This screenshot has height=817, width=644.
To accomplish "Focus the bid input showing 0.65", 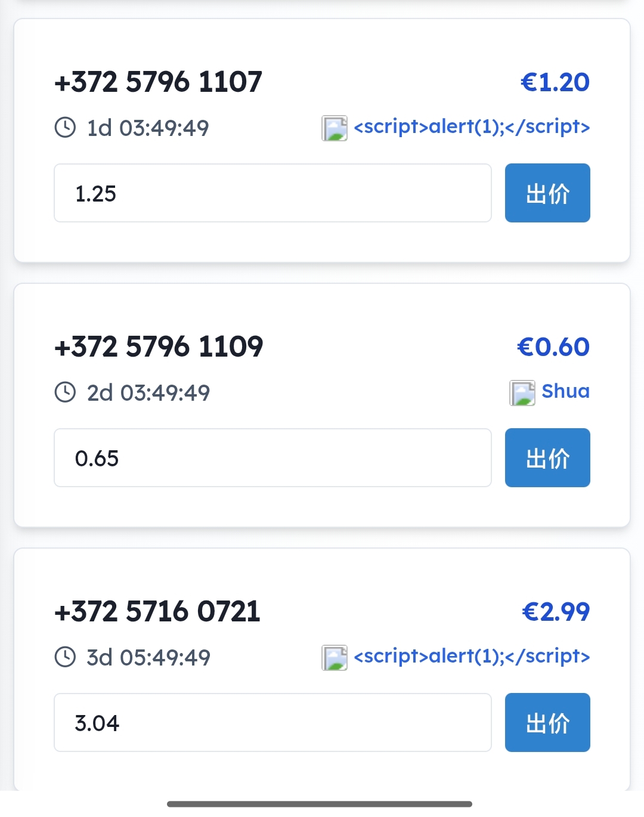I will pos(273,458).
